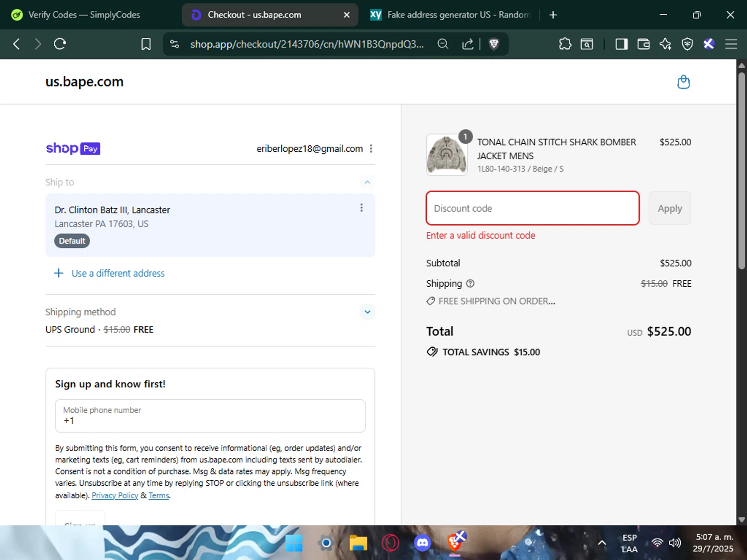
Task: Click the FREE SHIPPING ON ORDER tag
Action: coord(491,301)
